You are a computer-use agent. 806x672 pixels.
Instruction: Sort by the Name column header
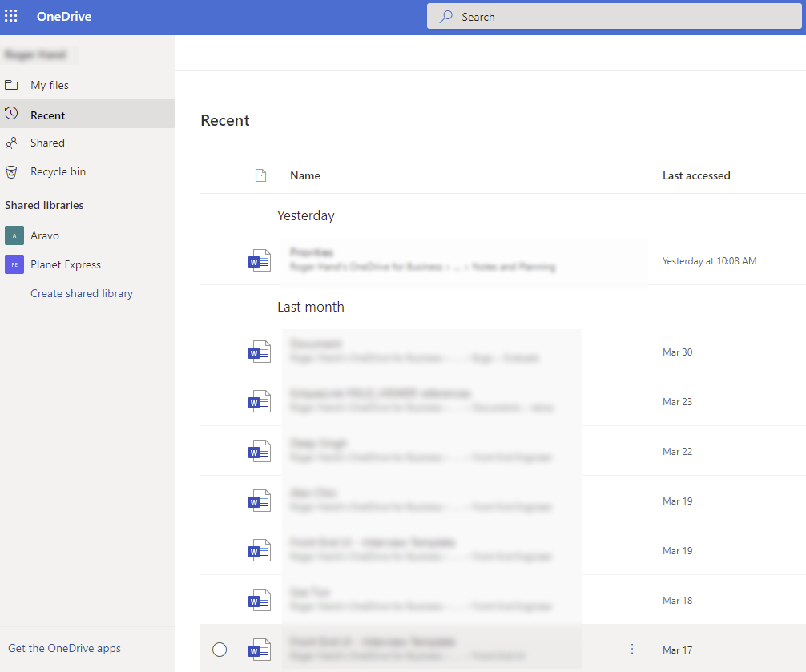[x=304, y=175]
